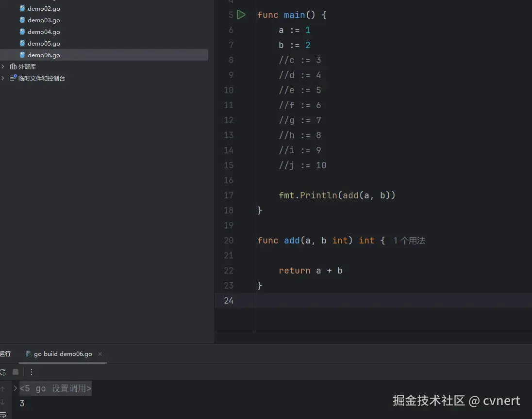The height and width of the screenshot is (419, 532).
Task: Click the demo06.go Go file icon
Action: point(22,55)
